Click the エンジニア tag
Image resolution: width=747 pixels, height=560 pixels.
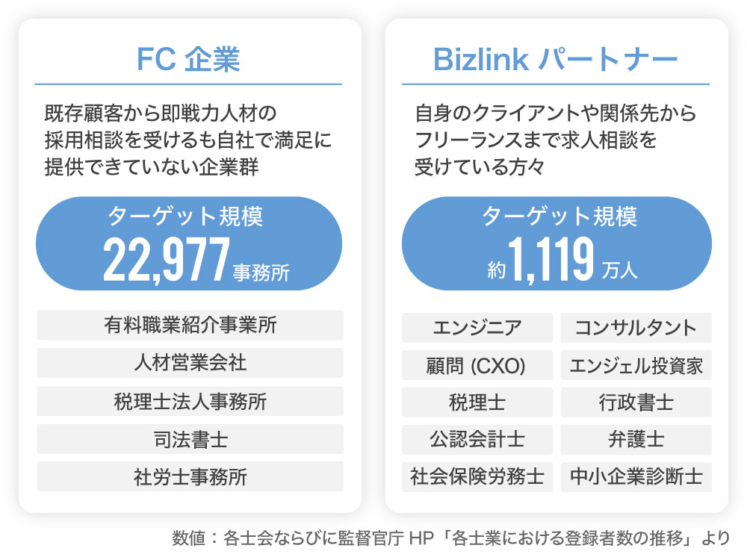point(477,328)
